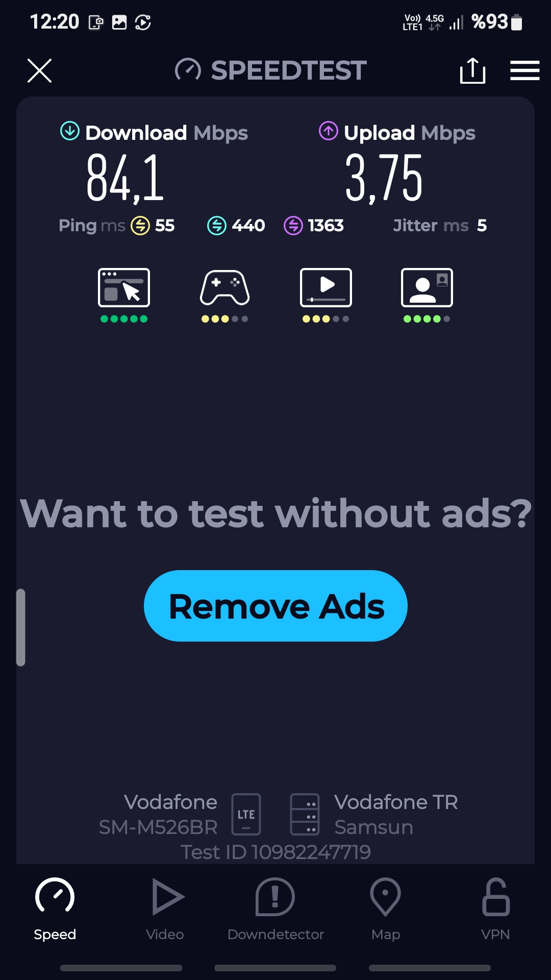This screenshot has width=551, height=980.
Task: Open the Map tab
Action: [x=386, y=910]
